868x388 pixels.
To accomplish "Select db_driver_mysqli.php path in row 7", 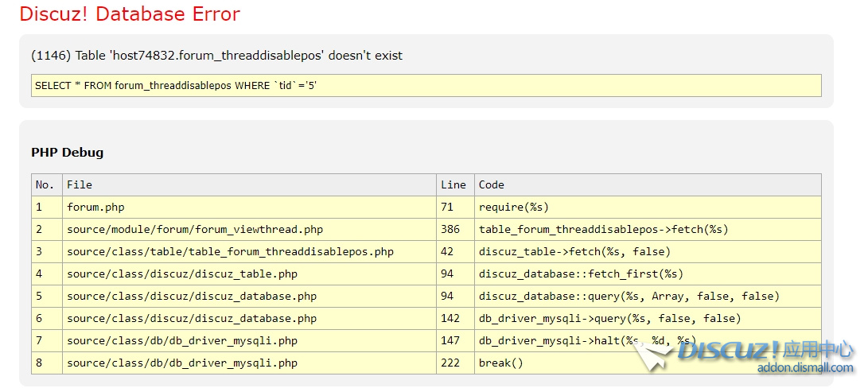I will point(182,341).
